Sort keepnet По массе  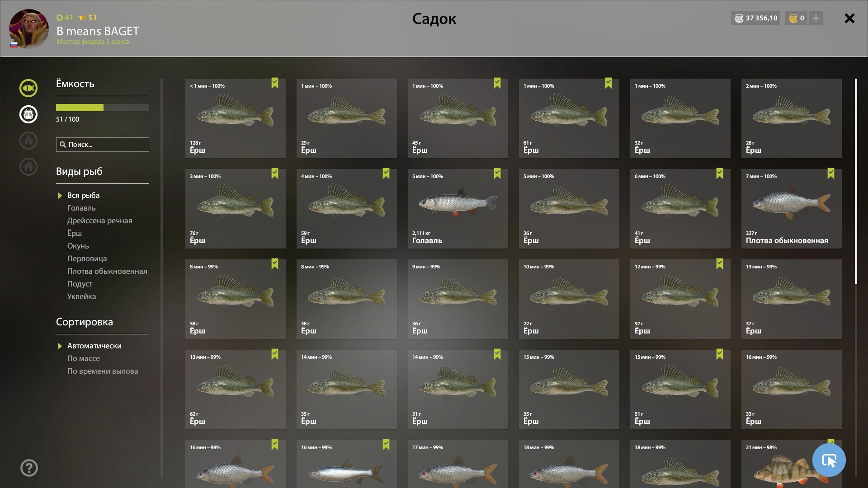click(84, 358)
